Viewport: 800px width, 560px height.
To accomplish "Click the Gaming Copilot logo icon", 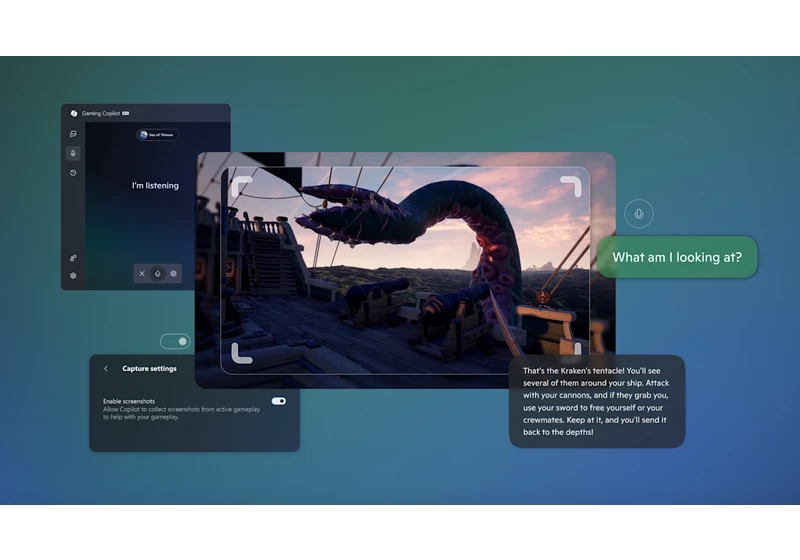I will point(74,113).
